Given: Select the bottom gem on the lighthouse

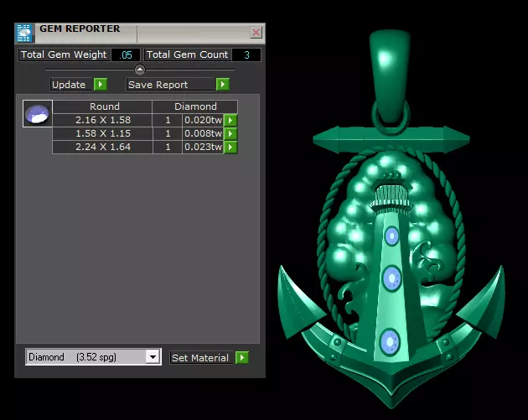Looking at the screenshot, I should 390,341.
